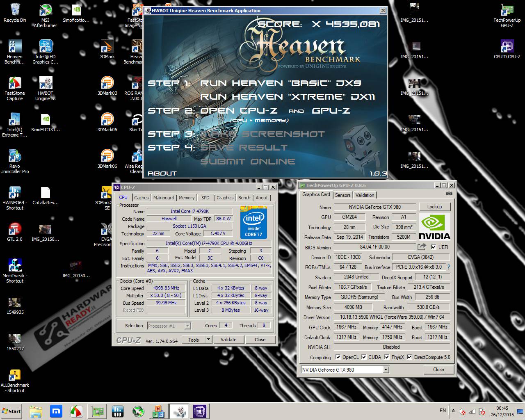Image resolution: width=525 pixels, height=420 pixels.
Task: Open the 3DMark06 desktop shortcut
Action: [x=107, y=159]
